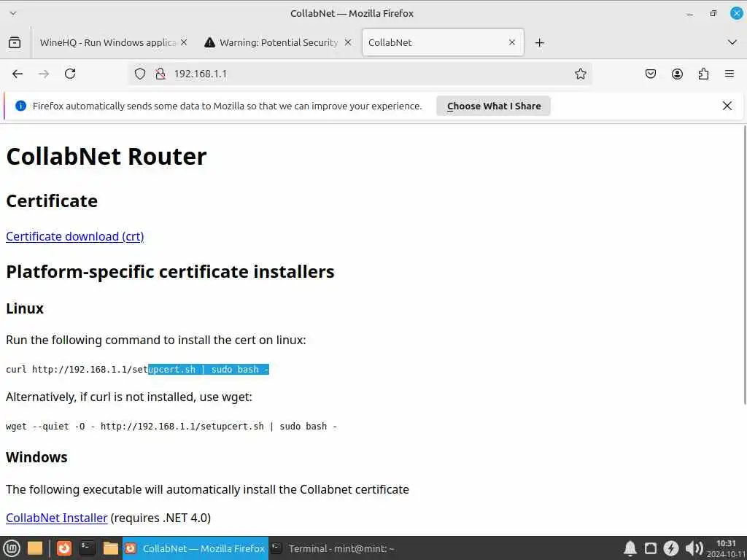The width and height of the screenshot is (747, 560).
Task: Click the CollabNet Router heading
Action: (107, 156)
